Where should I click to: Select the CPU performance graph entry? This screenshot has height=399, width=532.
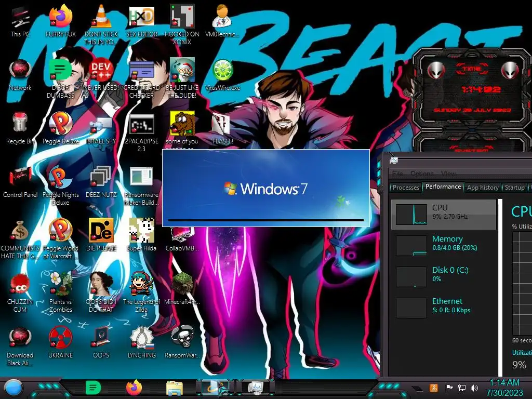click(444, 215)
